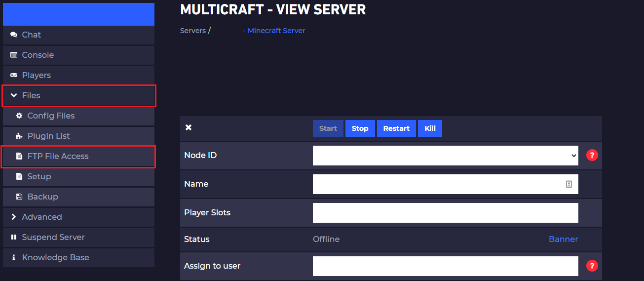Open the Knowledge Base page
Image resolution: width=644 pixels, height=281 pixels.
55,257
